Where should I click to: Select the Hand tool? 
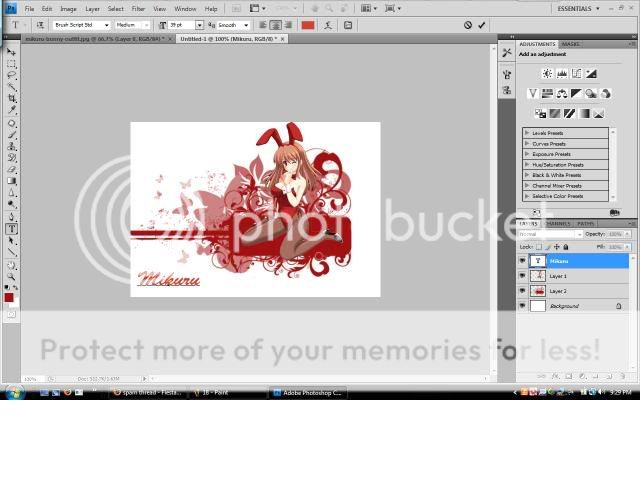tap(11, 265)
